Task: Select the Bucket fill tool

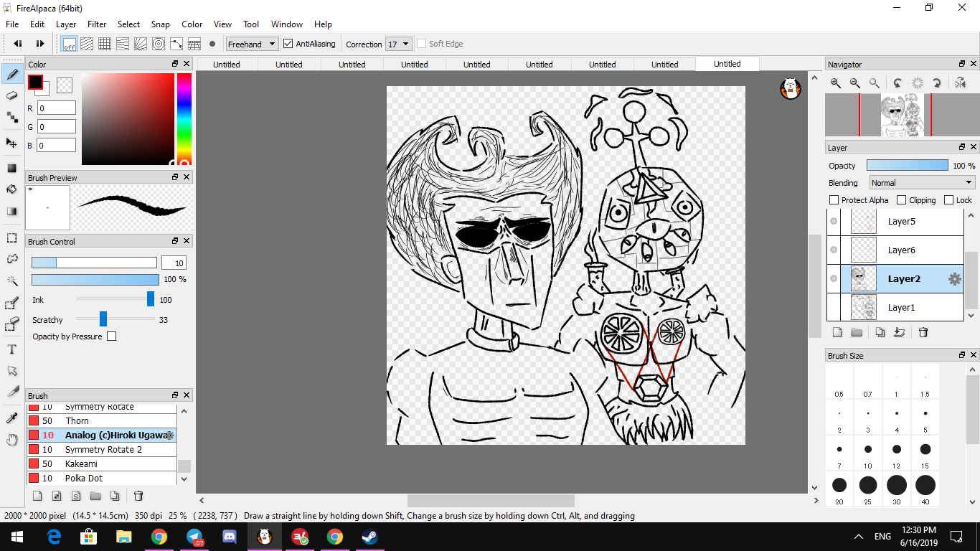Action: point(11,189)
